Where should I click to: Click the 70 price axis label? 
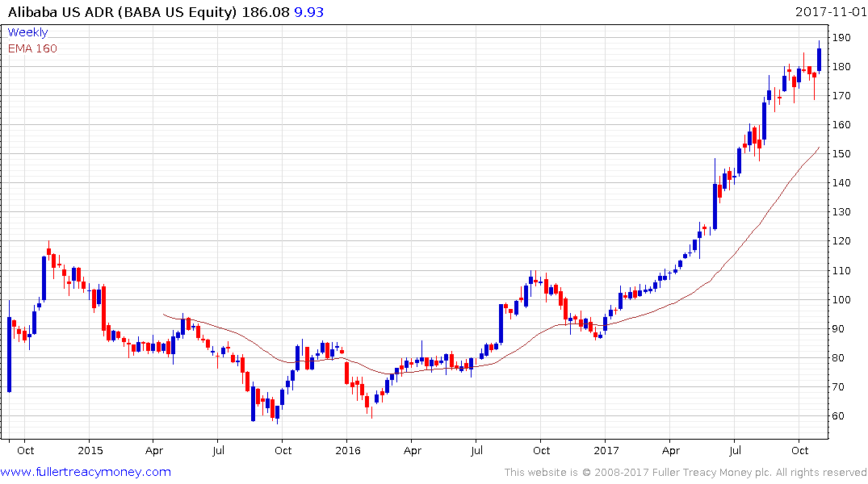(839, 386)
